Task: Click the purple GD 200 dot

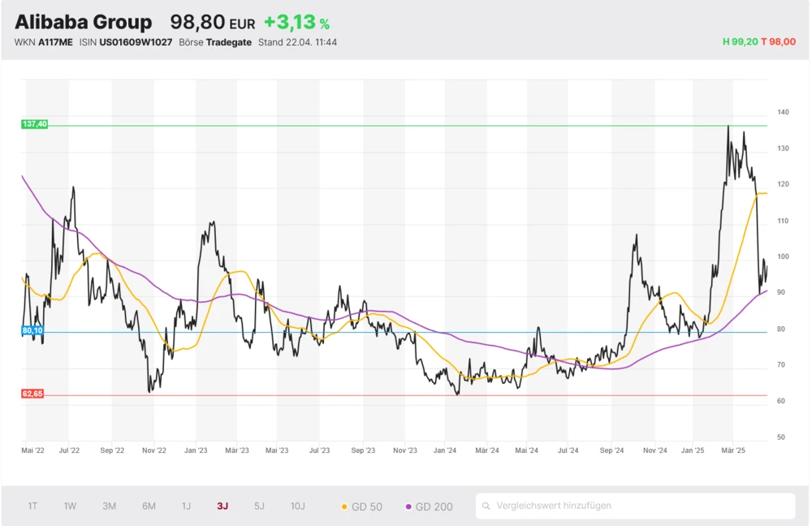Action: tap(408, 506)
